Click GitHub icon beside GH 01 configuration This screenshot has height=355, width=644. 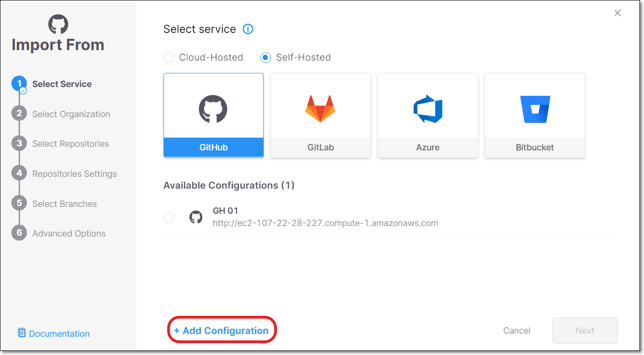tap(196, 217)
